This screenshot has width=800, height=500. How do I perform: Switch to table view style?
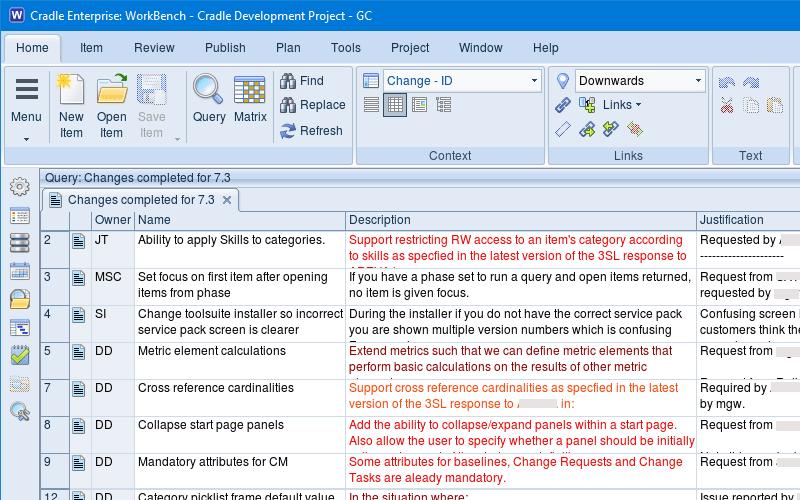395,105
